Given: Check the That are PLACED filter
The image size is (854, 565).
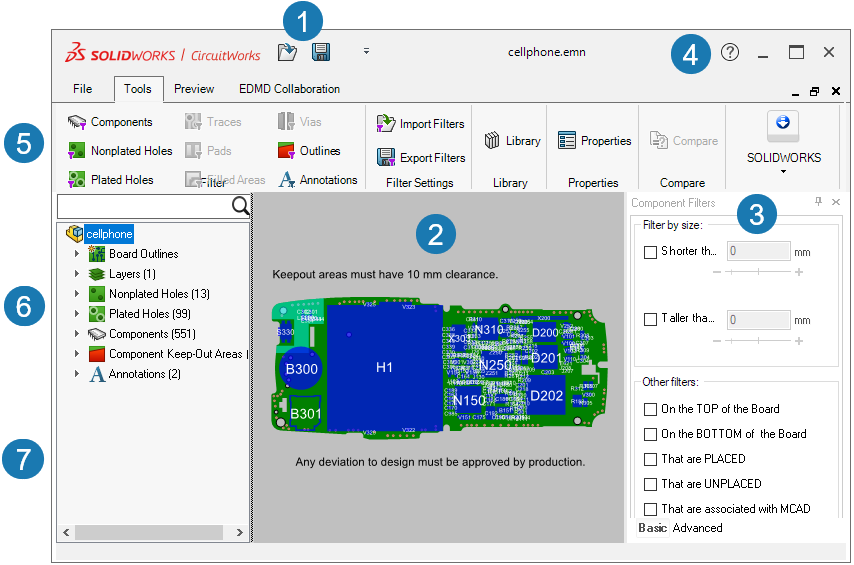Looking at the screenshot, I should click(x=651, y=459).
